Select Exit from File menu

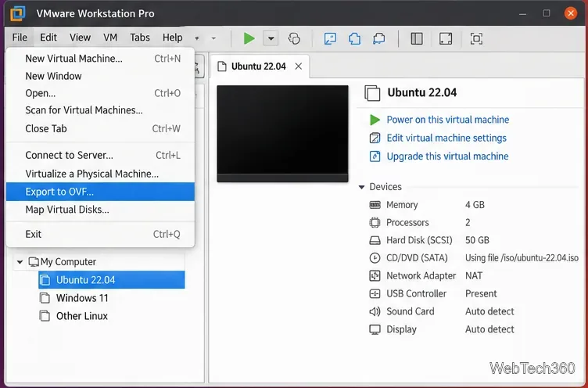(x=101, y=234)
